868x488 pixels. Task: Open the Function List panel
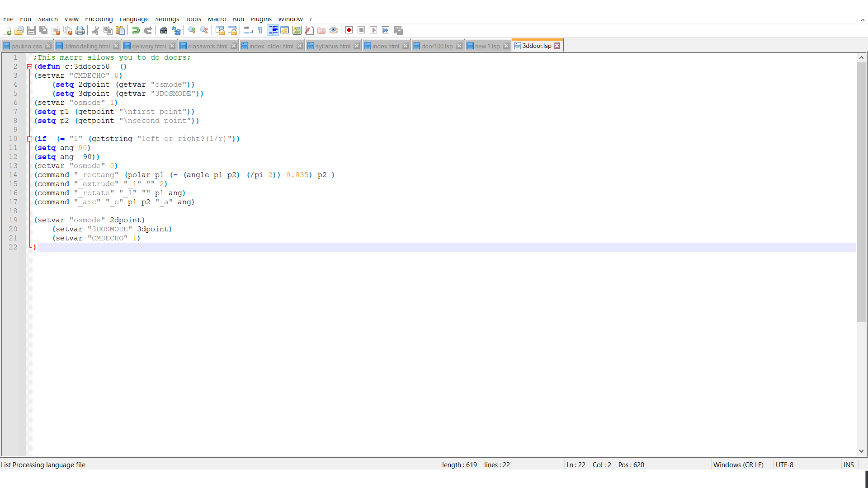[x=309, y=30]
